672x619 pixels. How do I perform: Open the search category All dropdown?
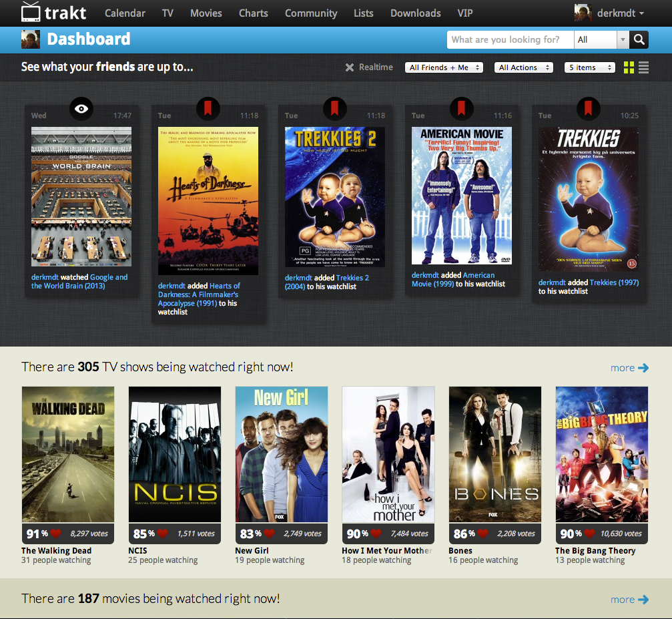point(601,39)
